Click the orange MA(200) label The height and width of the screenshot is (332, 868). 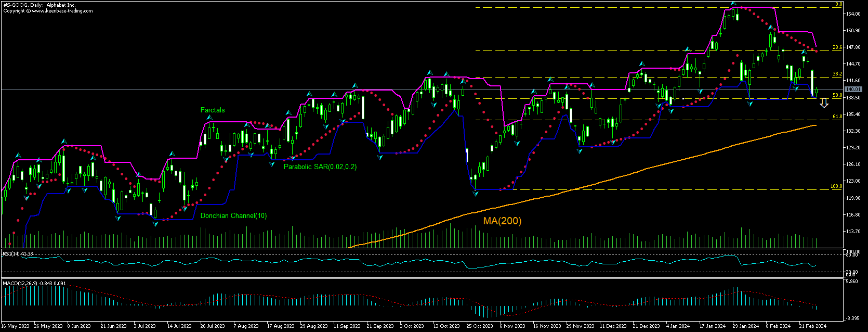click(x=502, y=221)
